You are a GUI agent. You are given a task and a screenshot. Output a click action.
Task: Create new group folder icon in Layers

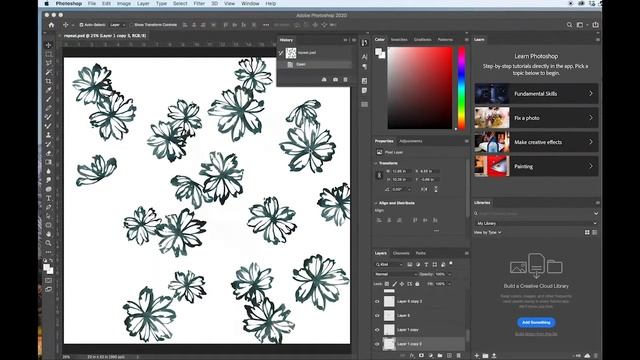[x=440, y=356]
